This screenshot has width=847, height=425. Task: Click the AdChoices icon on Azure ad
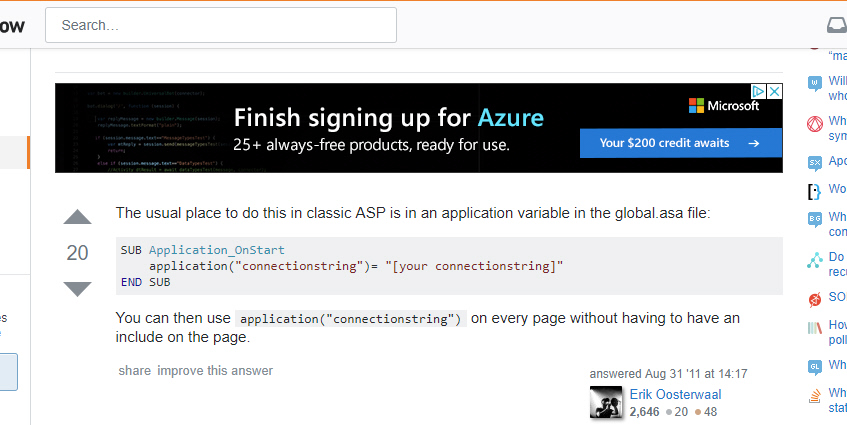click(759, 91)
